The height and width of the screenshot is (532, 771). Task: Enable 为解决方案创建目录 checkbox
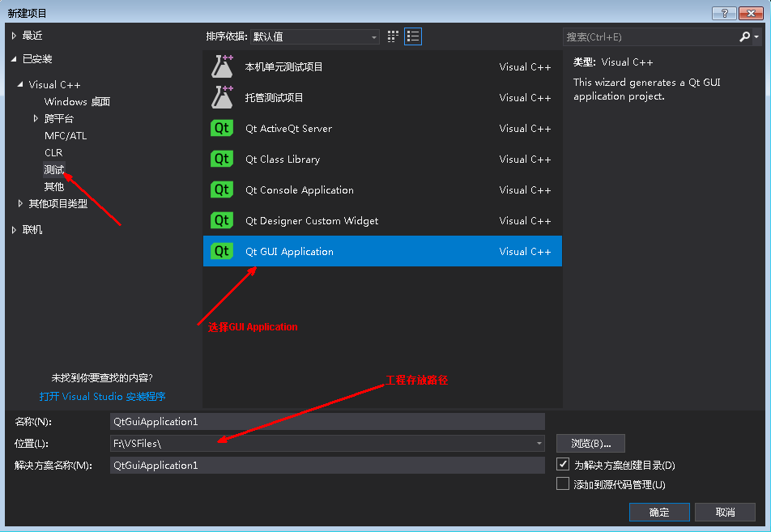coord(563,464)
